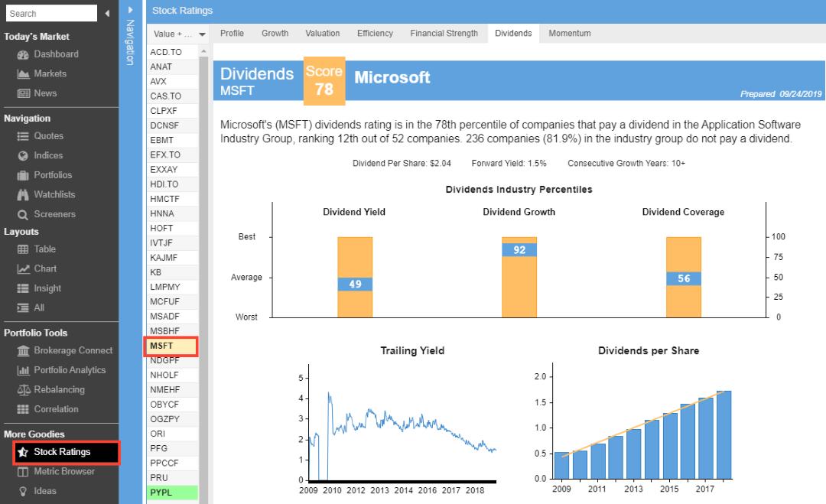Open the Rebalancing tool
The height and width of the screenshot is (504, 826).
60,389
